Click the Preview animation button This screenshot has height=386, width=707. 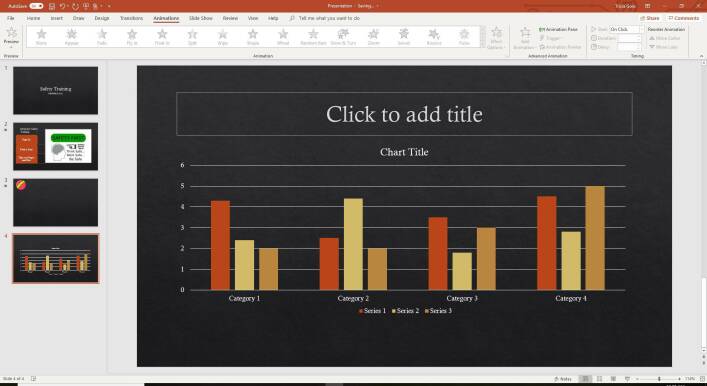[11, 37]
